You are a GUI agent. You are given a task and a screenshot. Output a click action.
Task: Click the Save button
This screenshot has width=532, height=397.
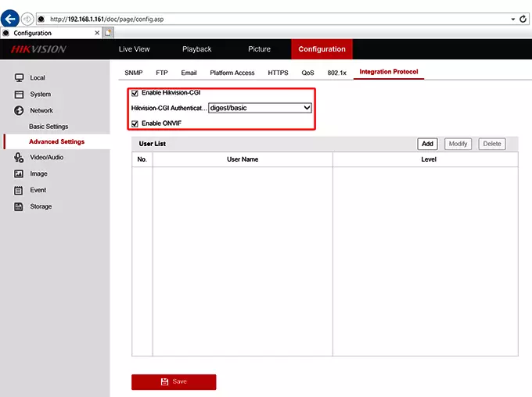174,381
